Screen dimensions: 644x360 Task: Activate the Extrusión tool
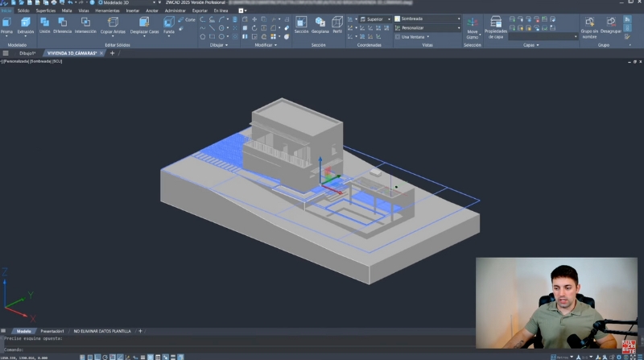coord(26,23)
